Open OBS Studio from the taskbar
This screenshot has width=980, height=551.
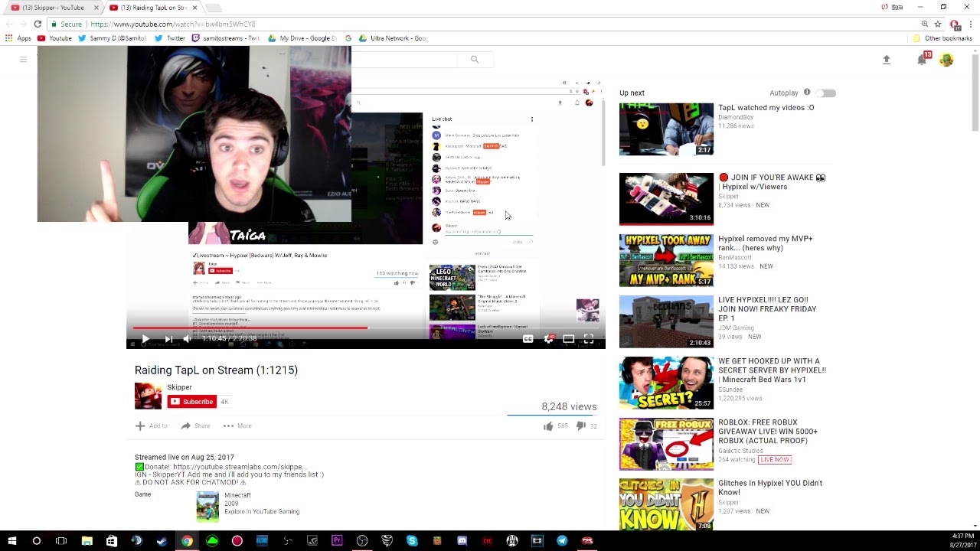(362, 541)
